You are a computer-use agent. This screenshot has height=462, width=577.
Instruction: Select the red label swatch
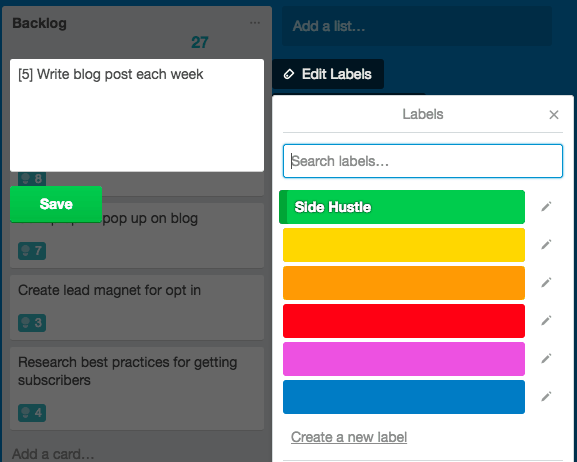point(404,321)
